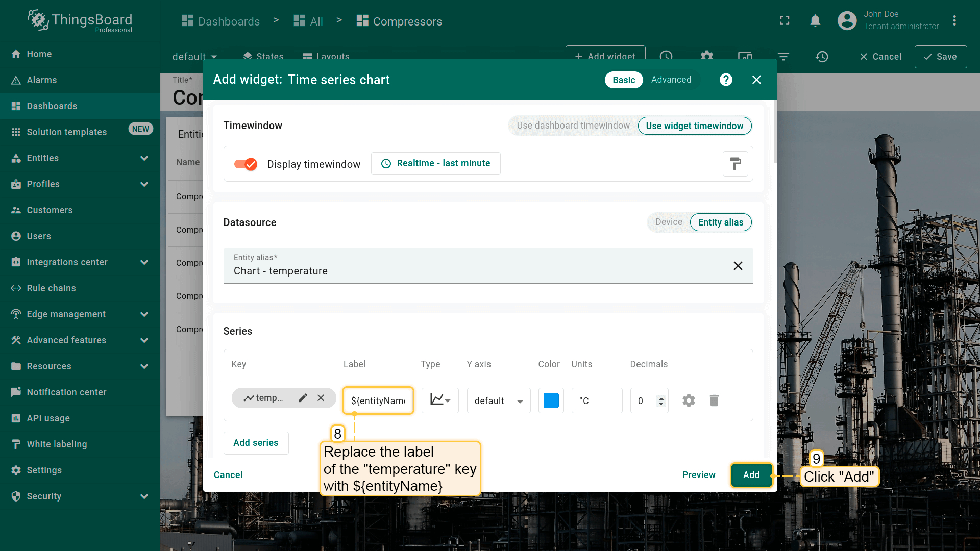Click the series settings gear icon
Image resolution: width=980 pixels, height=551 pixels.
pos(689,400)
